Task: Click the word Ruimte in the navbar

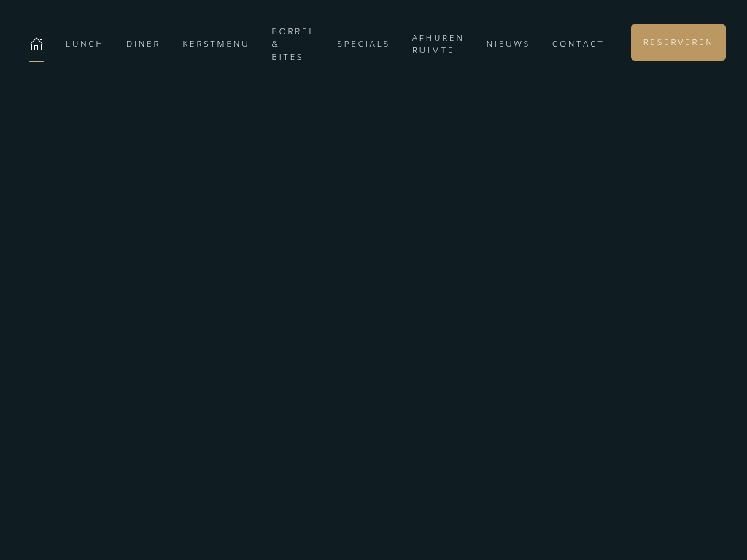Action: (x=433, y=50)
